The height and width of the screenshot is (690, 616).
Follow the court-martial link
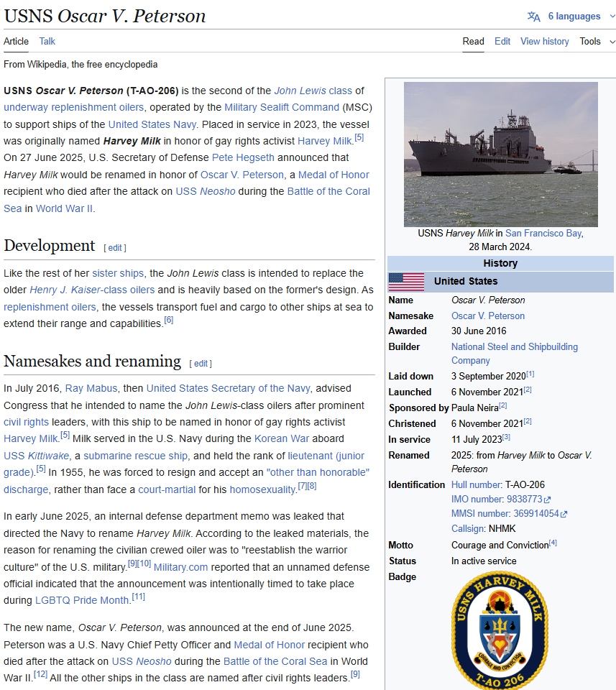[167, 489]
